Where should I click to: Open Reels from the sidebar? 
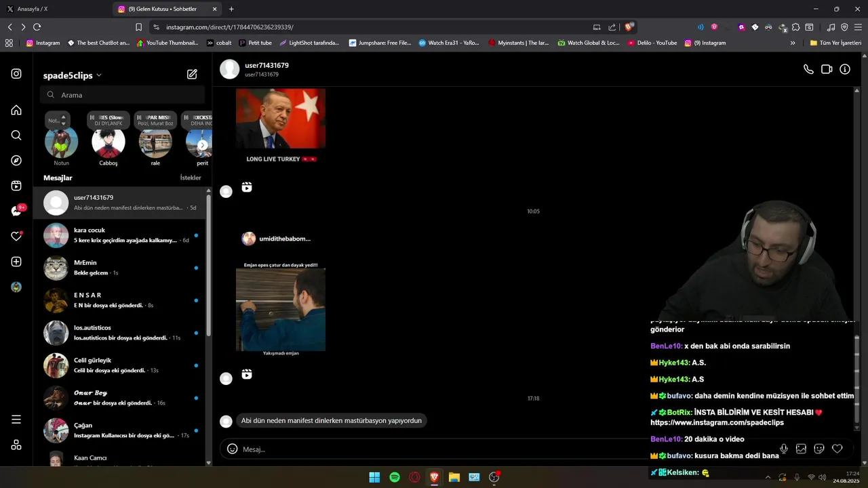[16, 186]
